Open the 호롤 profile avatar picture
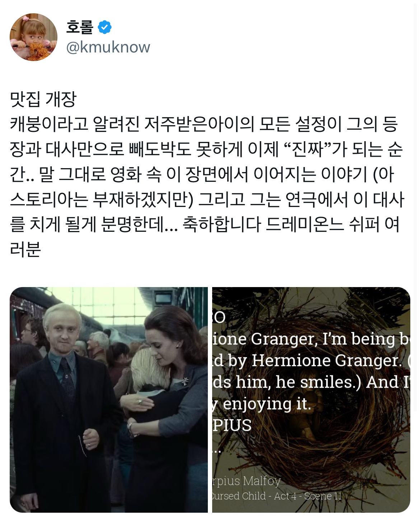Screen dimensions: 420x526 (x=33, y=37)
